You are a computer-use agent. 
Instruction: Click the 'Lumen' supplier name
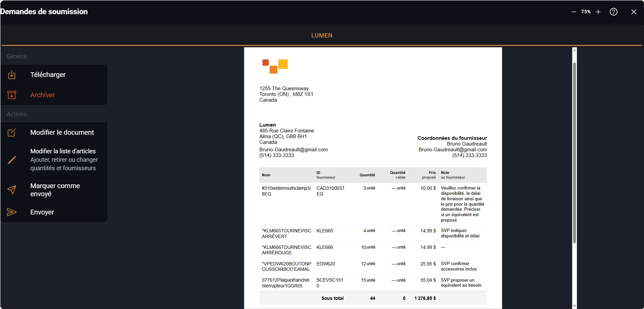coord(267,125)
